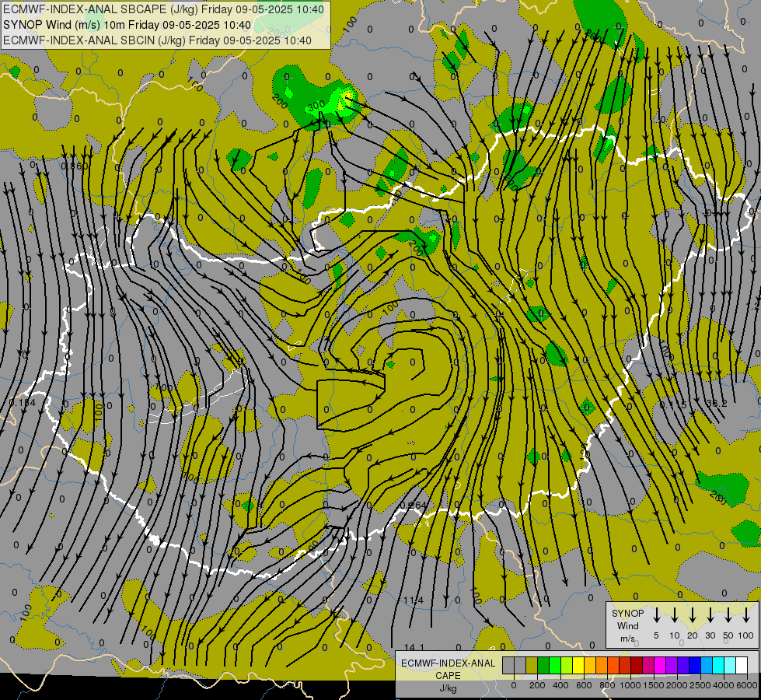
Task: Click the 'ECMWF-INDEX-ANAL' label in CAPE legend
Action: point(448,663)
